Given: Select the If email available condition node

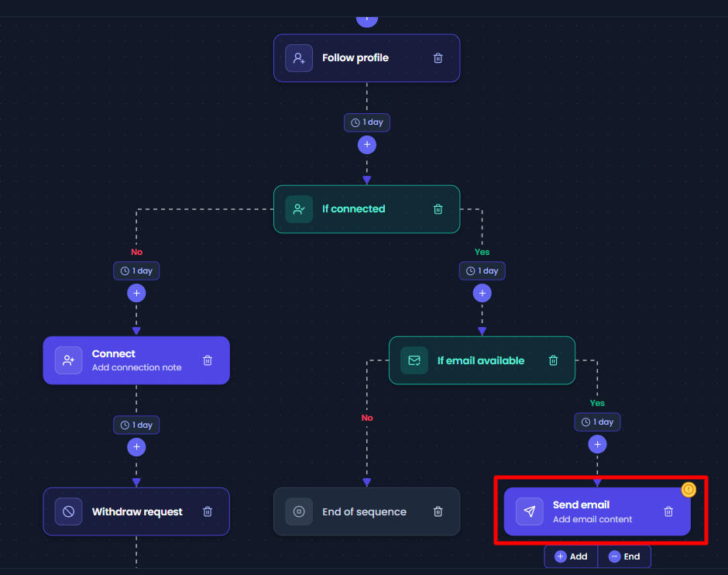Looking at the screenshot, I should (482, 360).
